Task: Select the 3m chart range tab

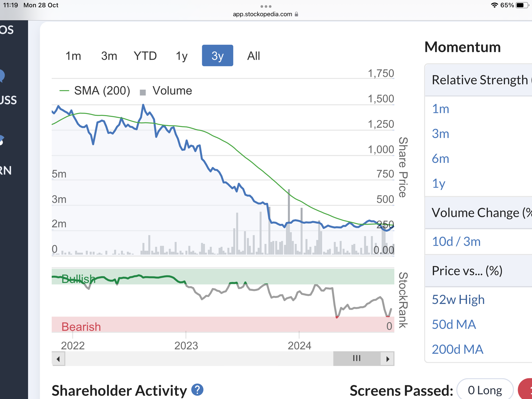Action: pos(109,56)
